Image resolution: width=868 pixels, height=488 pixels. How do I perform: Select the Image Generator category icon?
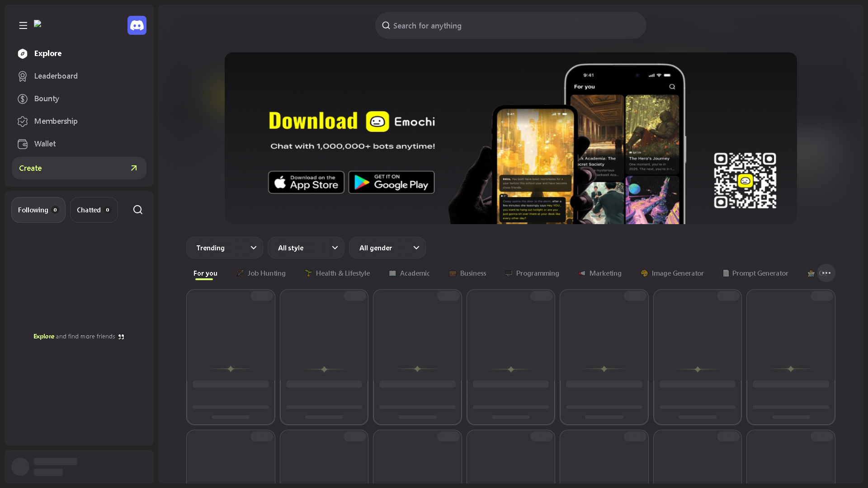pyautogui.click(x=644, y=273)
